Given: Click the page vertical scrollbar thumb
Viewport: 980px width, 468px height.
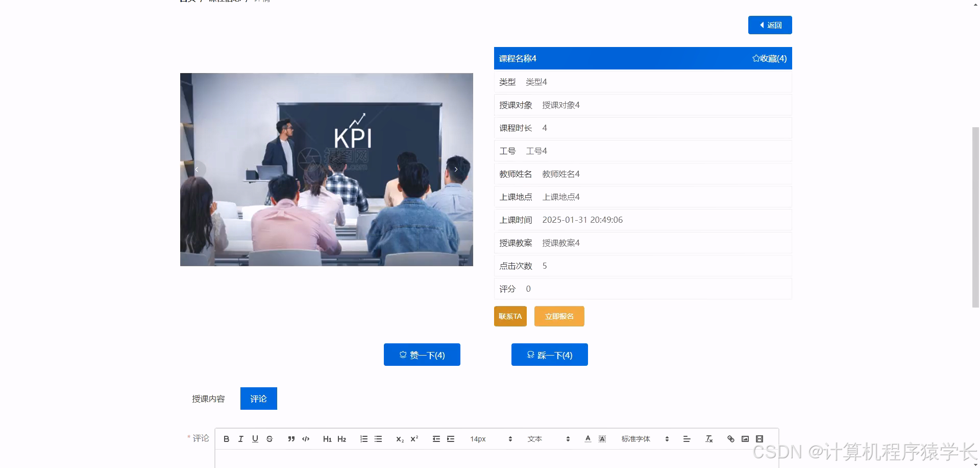Looking at the screenshot, I should point(975,217).
